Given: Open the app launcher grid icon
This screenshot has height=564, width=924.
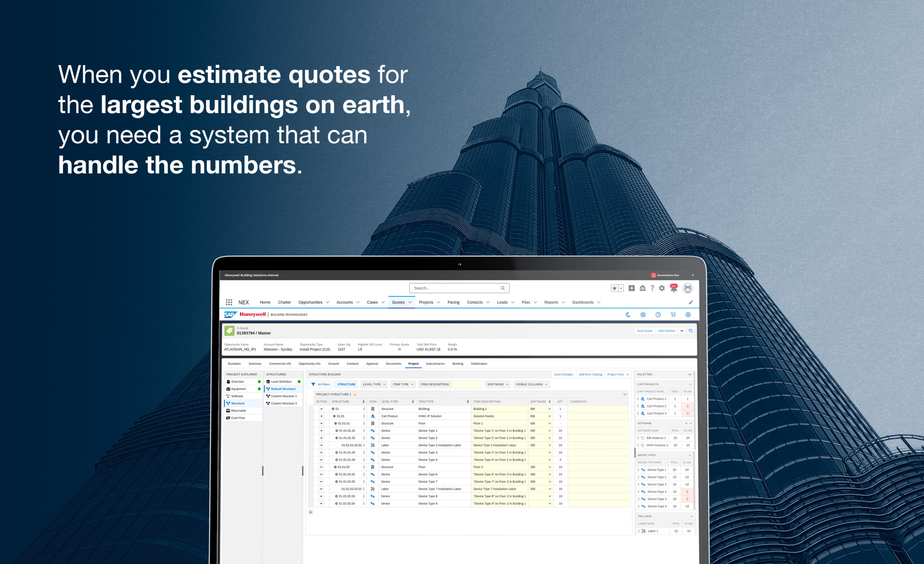Looking at the screenshot, I should point(229,302).
